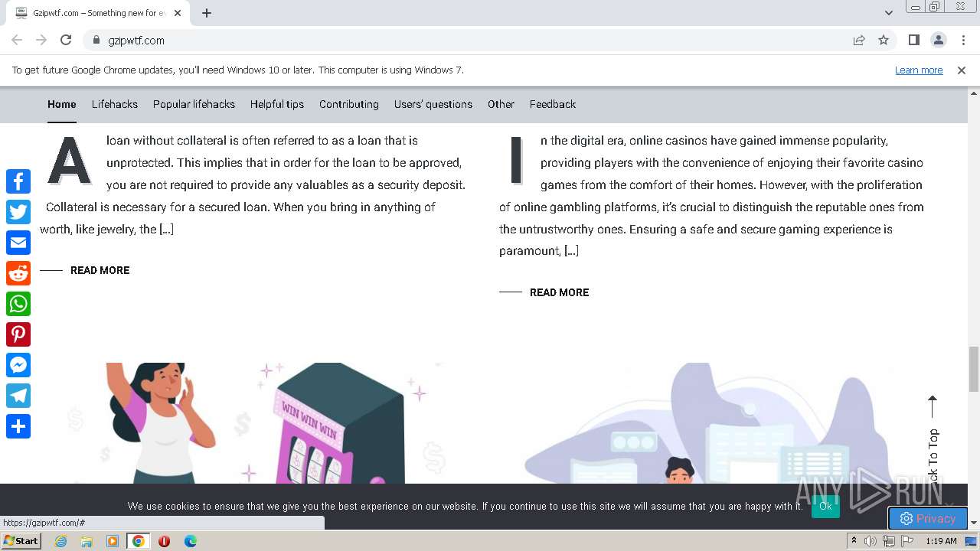The width and height of the screenshot is (980, 551).
Task: Dismiss the Chrome update notice
Action: pyautogui.click(x=962, y=70)
